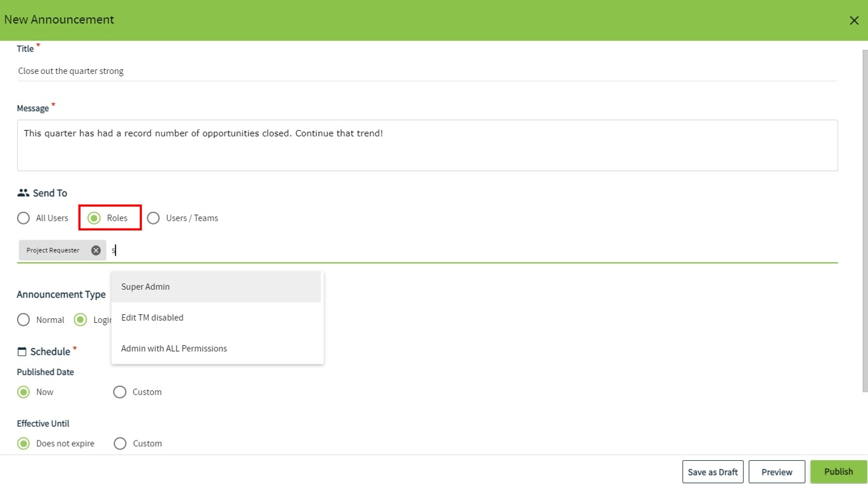Select the Roles radio option
The image size is (868, 484).
point(94,218)
